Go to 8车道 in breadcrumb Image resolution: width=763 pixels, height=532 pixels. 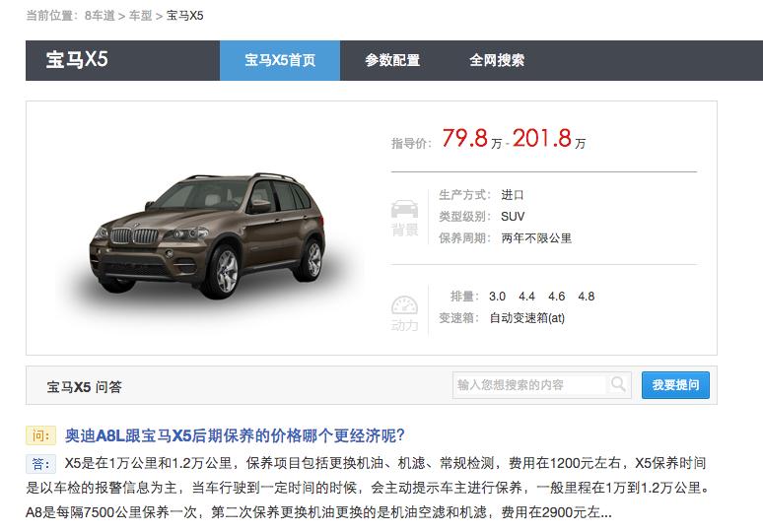pyautogui.click(x=100, y=16)
